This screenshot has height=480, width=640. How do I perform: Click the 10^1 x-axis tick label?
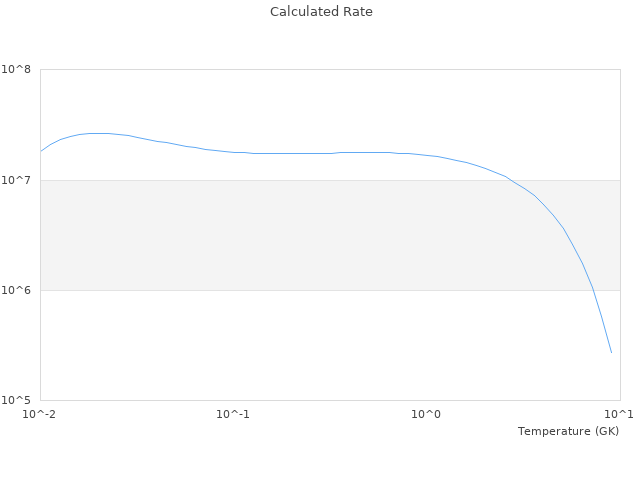[619, 415]
